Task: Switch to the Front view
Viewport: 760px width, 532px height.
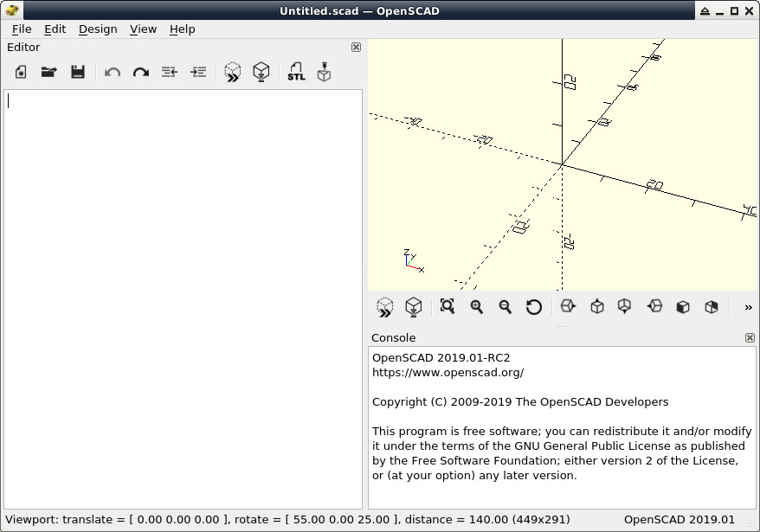Action: 683,307
